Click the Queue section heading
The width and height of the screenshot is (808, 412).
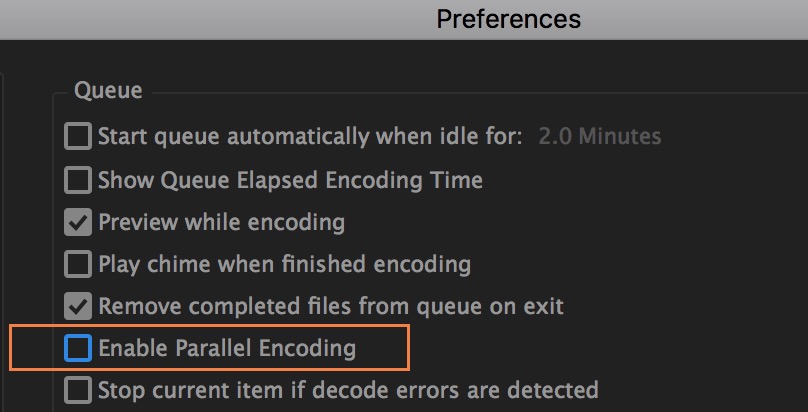[108, 91]
